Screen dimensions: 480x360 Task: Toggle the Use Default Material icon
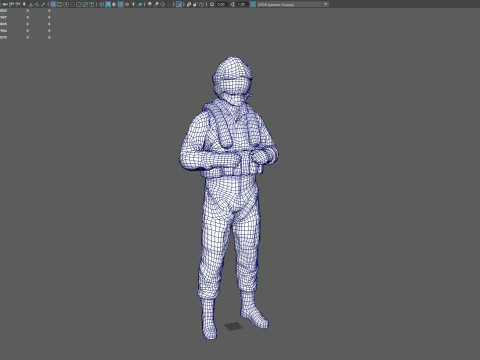(114, 4)
